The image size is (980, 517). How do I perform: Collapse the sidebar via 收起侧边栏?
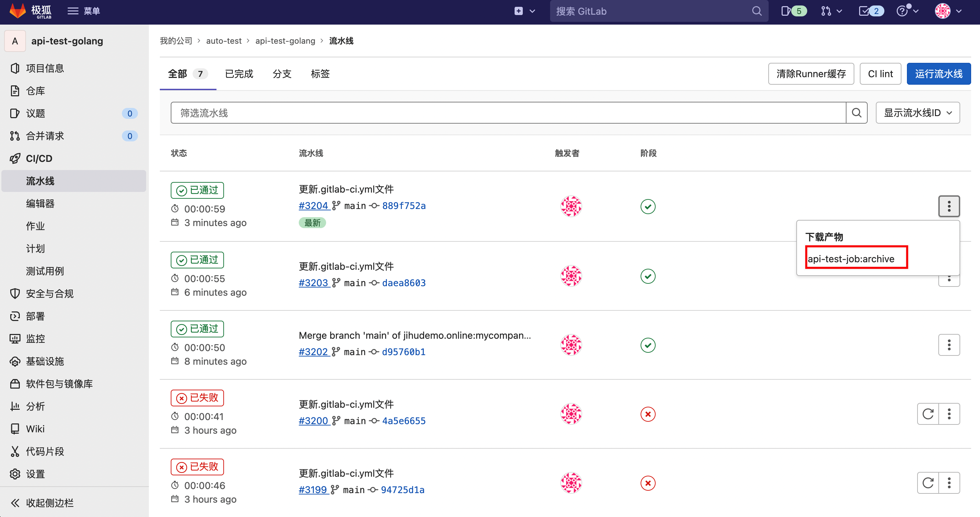click(x=42, y=503)
